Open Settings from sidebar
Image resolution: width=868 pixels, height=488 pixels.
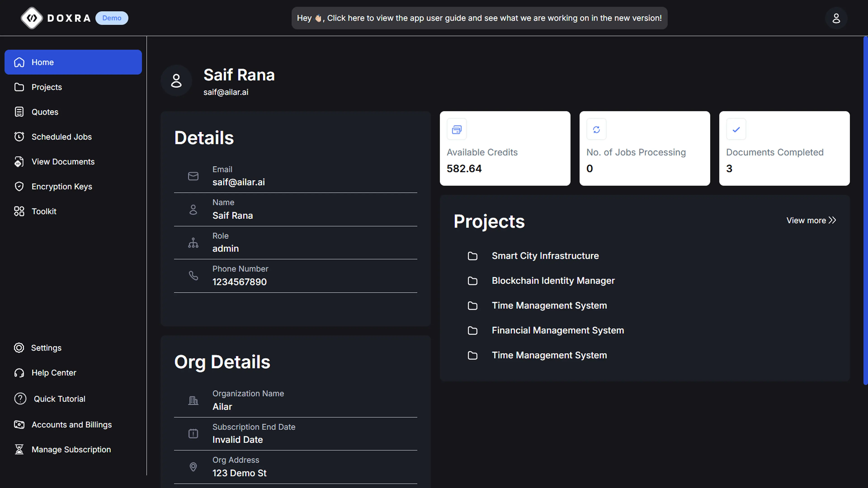tap(73, 348)
